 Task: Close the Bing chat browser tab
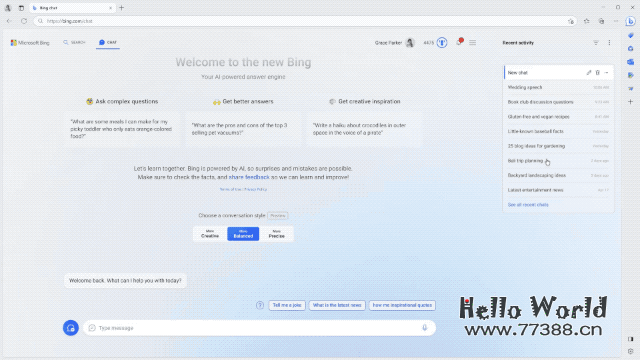tap(110, 8)
